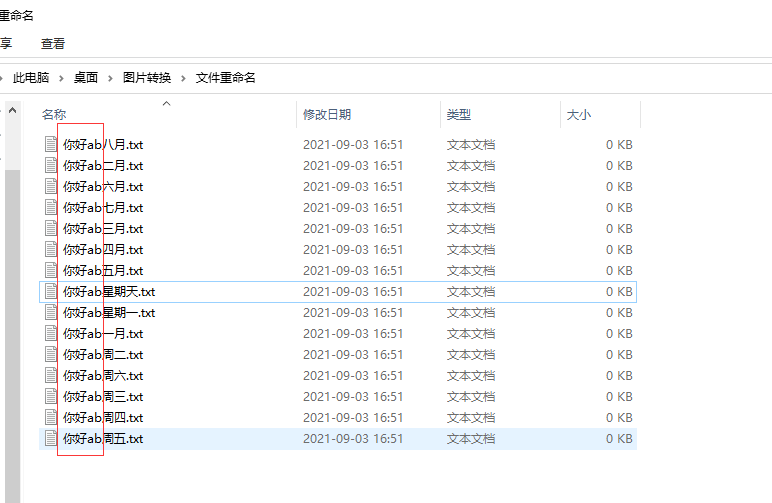
Task: Click the file icon of 你好ab八月.txt
Action: [51, 144]
